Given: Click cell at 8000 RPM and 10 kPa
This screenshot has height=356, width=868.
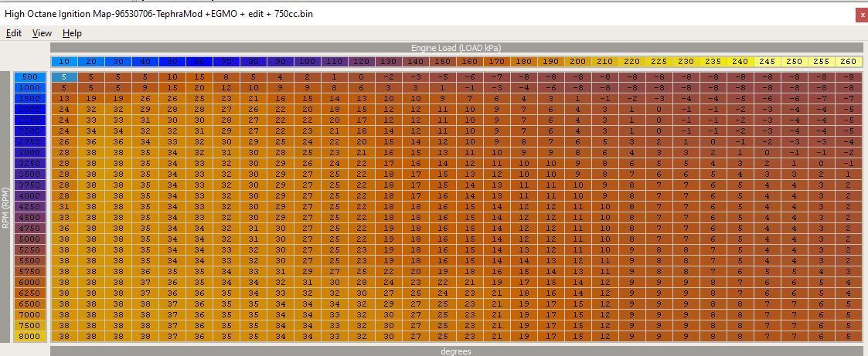Looking at the screenshot, I should (x=64, y=337).
